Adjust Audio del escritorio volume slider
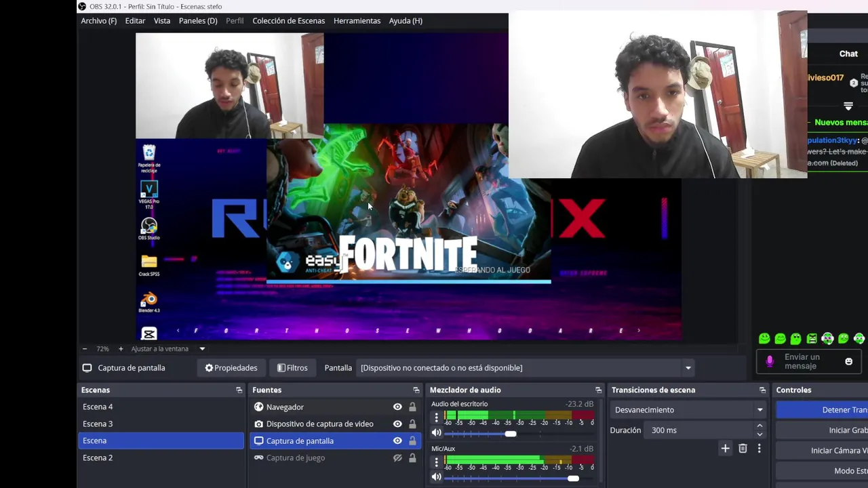 510,434
